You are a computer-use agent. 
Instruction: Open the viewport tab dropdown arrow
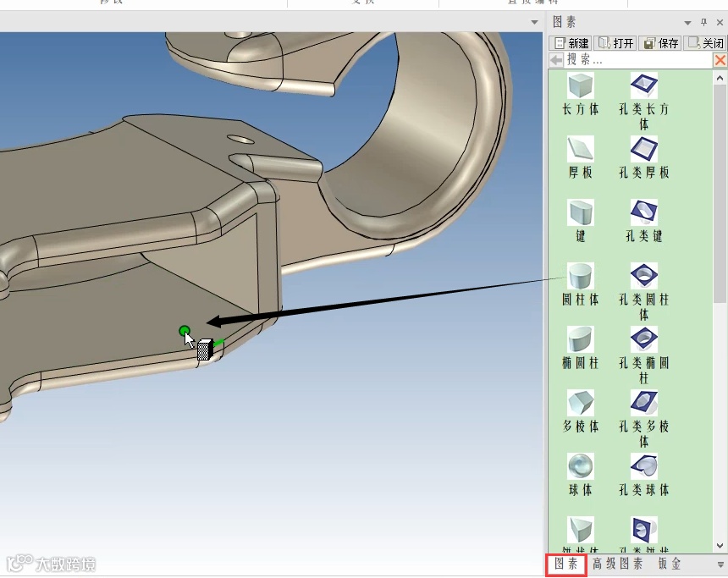point(534,22)
